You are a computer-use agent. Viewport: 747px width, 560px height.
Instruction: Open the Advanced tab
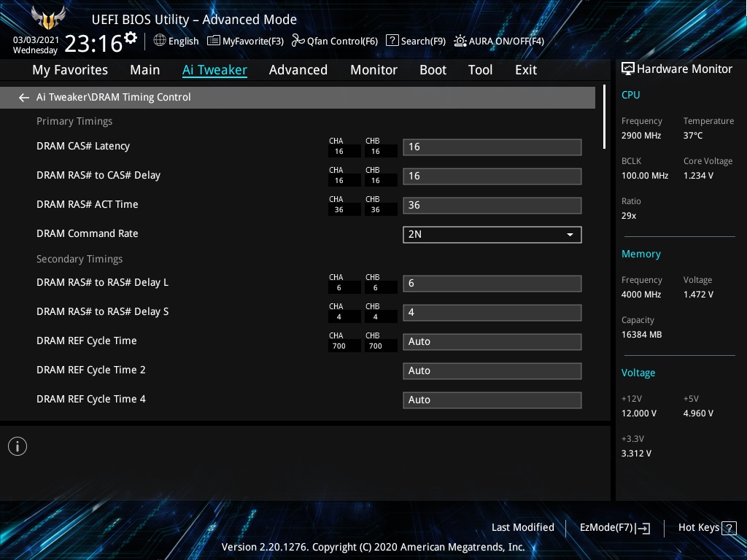click(x=298, y=70)
